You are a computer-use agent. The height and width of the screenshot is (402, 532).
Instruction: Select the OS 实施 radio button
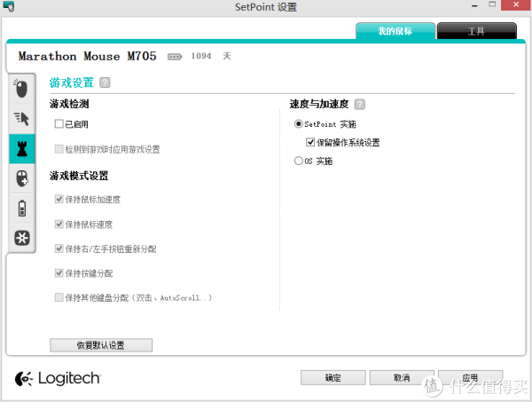298,161
